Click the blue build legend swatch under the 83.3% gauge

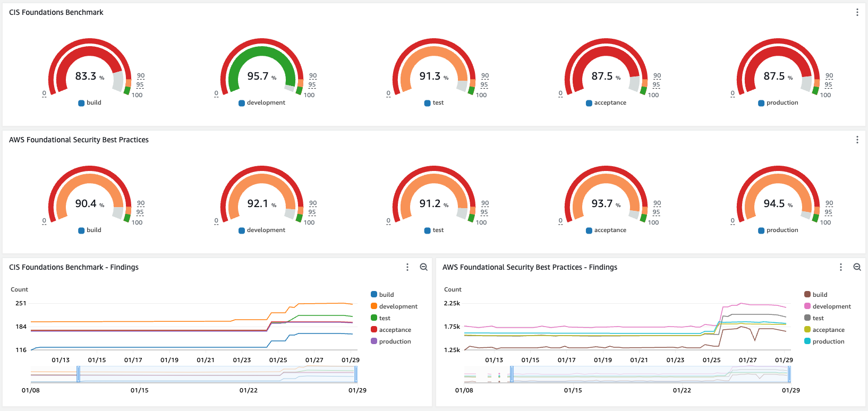point(81,103)
